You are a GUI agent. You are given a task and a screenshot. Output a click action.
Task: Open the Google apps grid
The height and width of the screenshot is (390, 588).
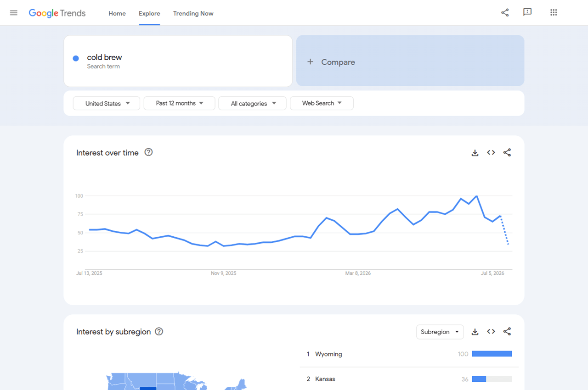554,13
